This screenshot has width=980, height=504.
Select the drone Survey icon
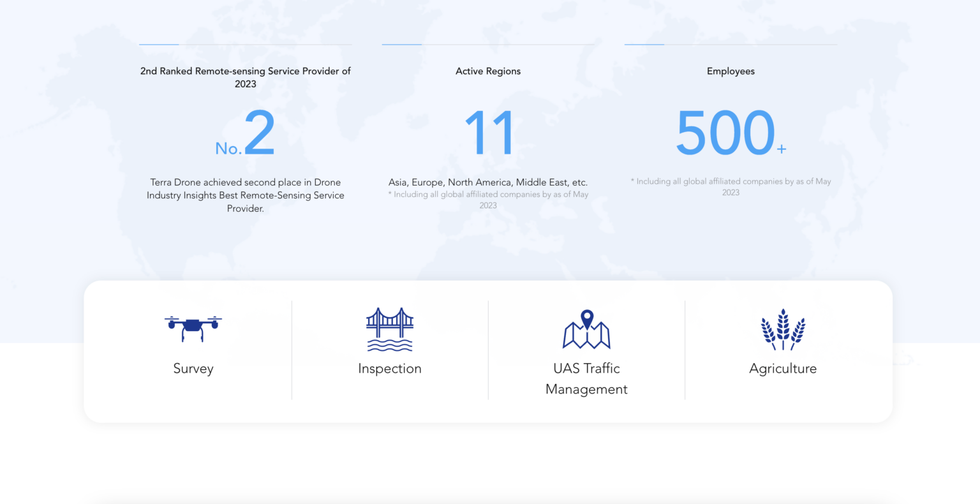[x=193, y=327]
